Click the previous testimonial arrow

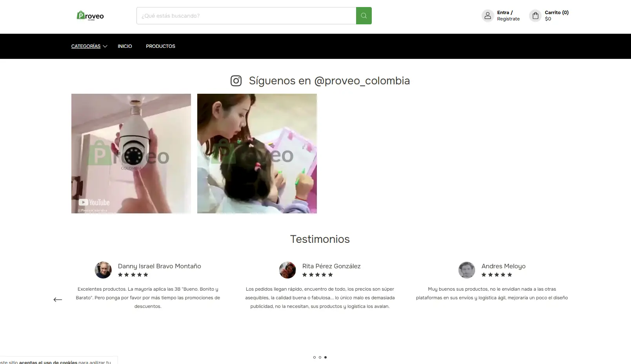(x=58, y=300)
